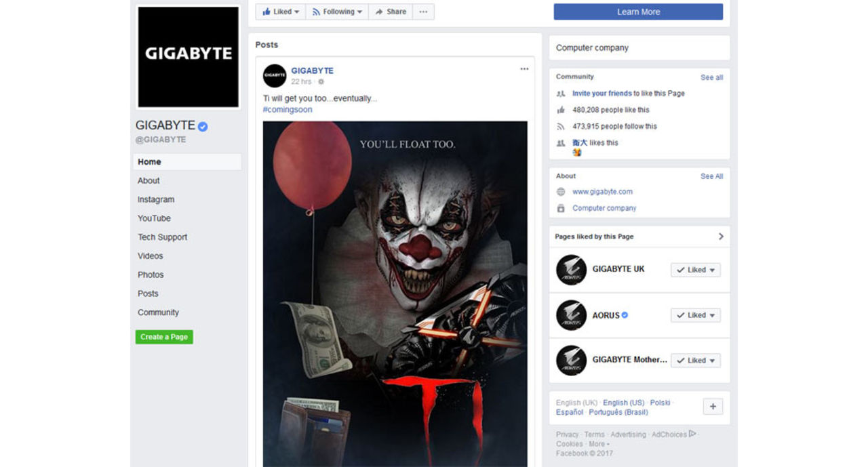Click the GIGABYTE UK page avatar
This screenshot has width=868, height=467.
[x=571, y=270]
